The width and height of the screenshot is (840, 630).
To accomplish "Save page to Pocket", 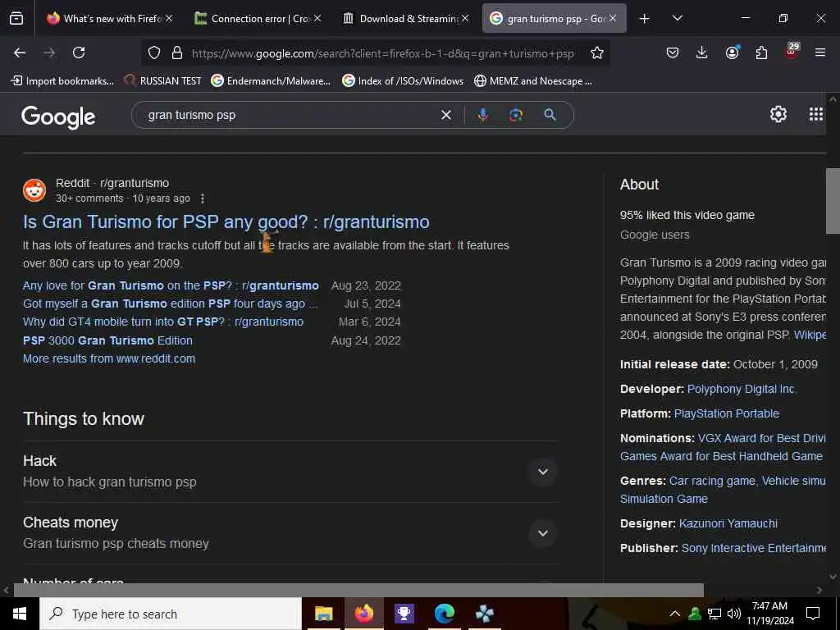I will click(x=673, y=52).
